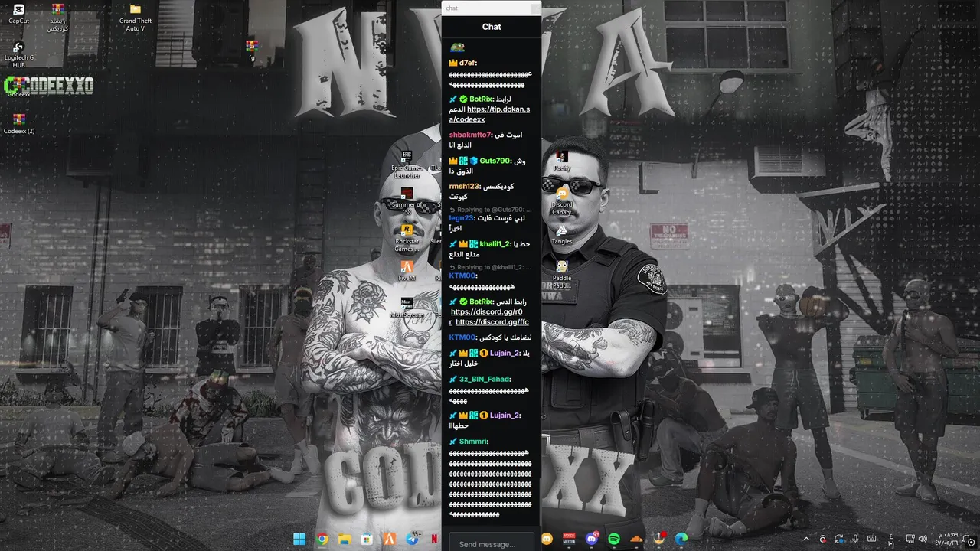
Task: Open the fg archive on desktop
Action: click(x=251, y=51)
